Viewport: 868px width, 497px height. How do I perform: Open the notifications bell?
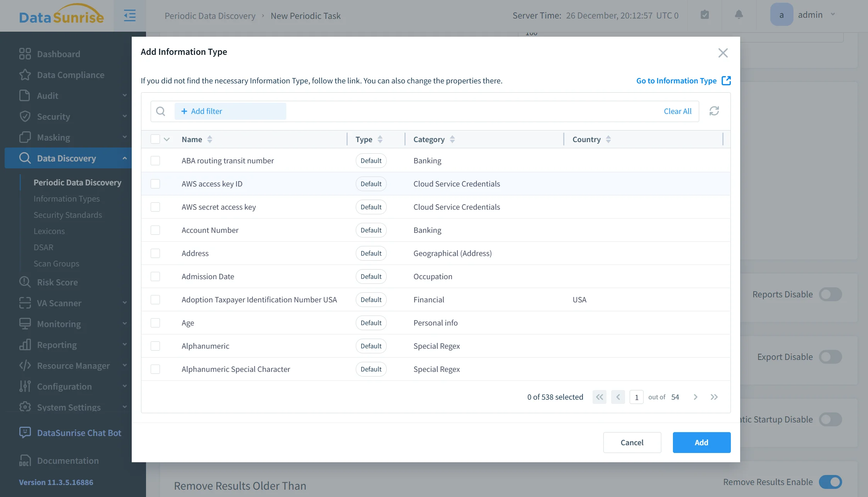(x=739, y=15)
